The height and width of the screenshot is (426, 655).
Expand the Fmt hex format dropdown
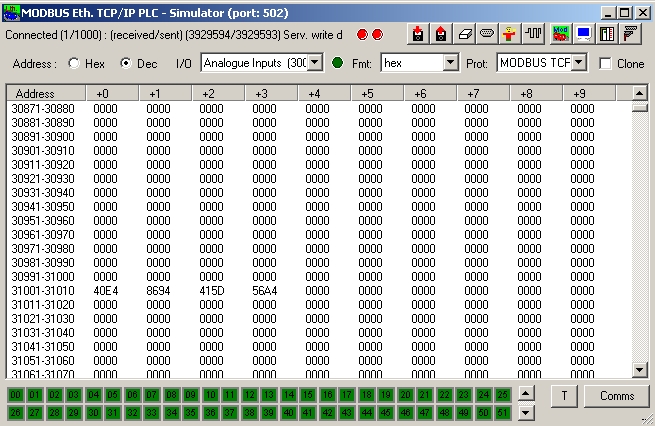click(x=450, y=63)
